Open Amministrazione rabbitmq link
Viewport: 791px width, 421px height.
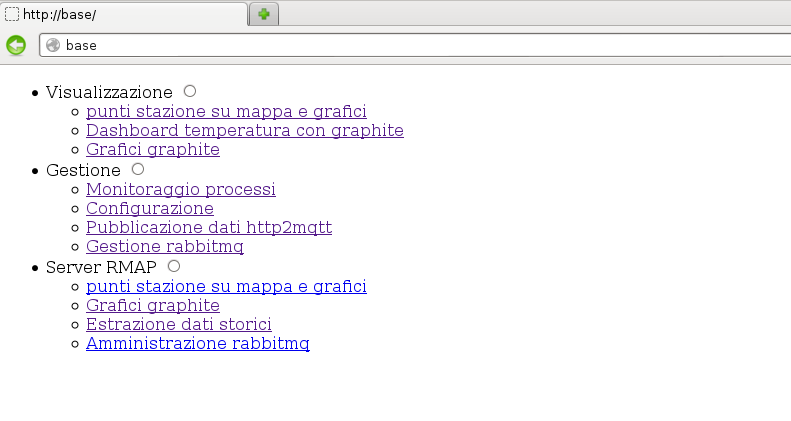click(197, 344)
